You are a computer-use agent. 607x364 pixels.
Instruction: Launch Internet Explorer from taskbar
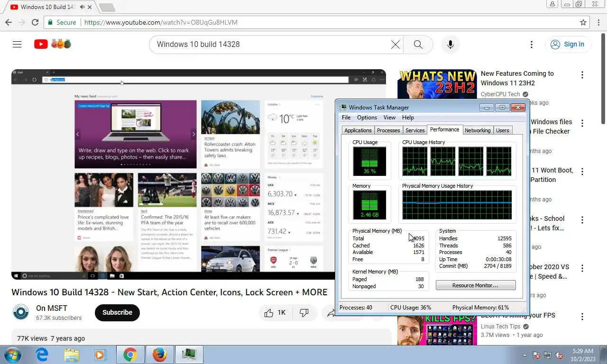[x=42, y=355]
